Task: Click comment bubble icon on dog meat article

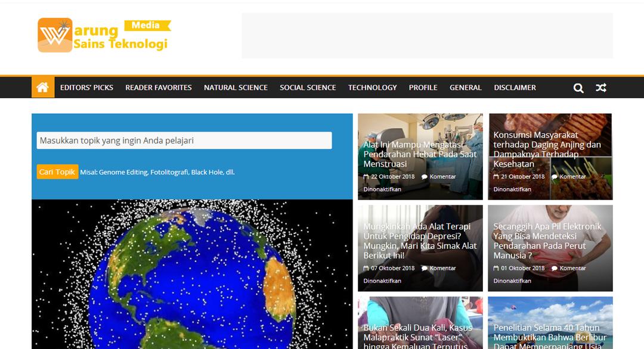Action: 555,177
